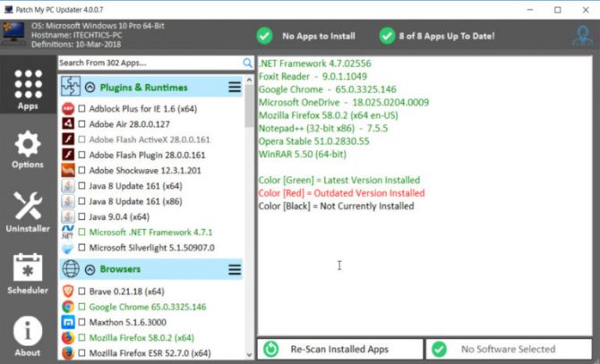Click Re-Scan Installed Apps button

tap(340, 349)
